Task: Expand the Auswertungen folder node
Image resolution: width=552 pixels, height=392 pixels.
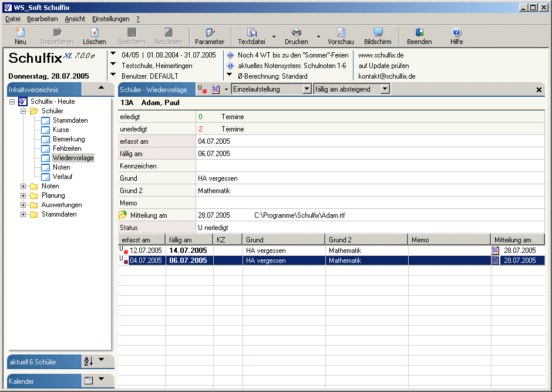Action: point(23,205)
